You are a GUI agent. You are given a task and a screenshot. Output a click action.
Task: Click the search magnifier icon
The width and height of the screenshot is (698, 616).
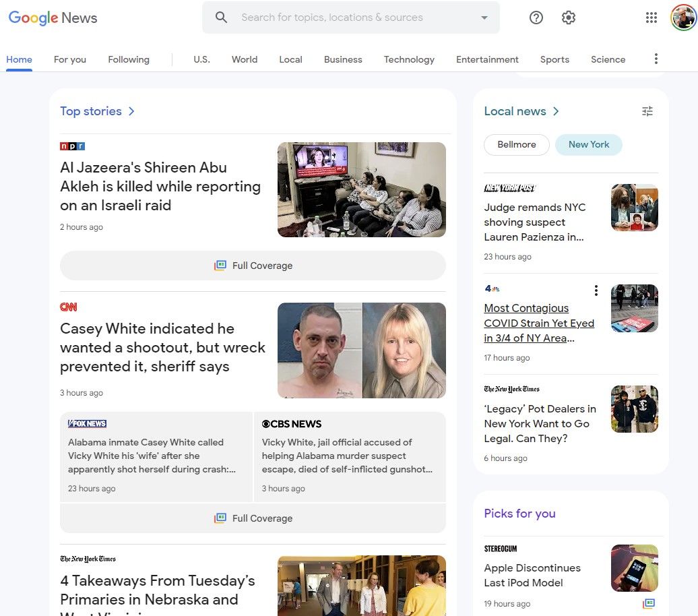221,17
